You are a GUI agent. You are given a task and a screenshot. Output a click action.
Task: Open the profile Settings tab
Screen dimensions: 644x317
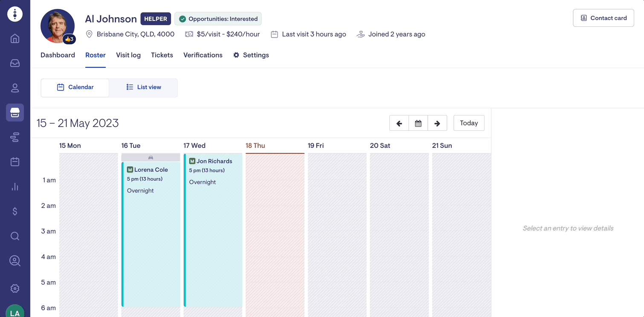tap(251, 55)
